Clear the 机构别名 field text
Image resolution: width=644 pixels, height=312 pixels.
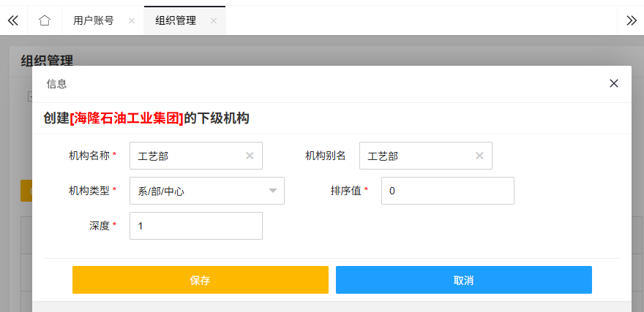(479, 156)
